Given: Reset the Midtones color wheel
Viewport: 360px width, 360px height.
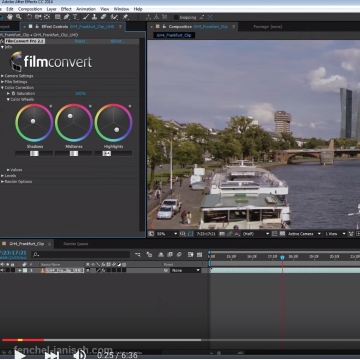Looking at the screenshot, I should (90, 106).
